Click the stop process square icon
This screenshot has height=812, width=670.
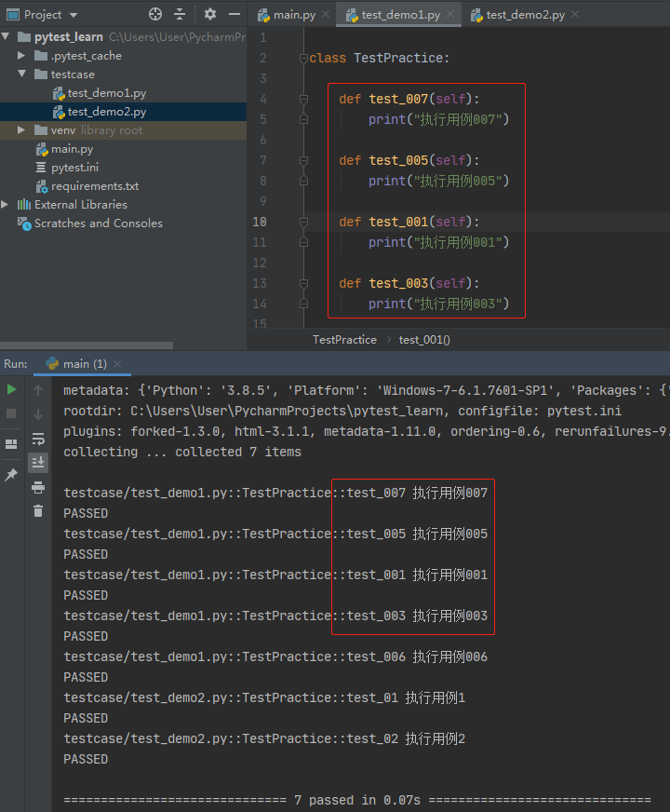tap(11, 413)
